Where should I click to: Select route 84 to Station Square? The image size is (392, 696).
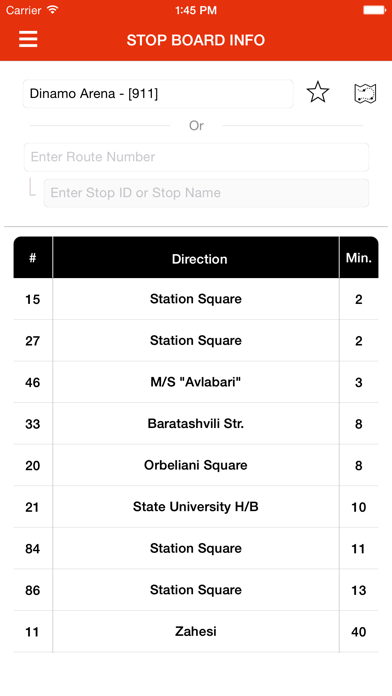click(x=196, y=549)
